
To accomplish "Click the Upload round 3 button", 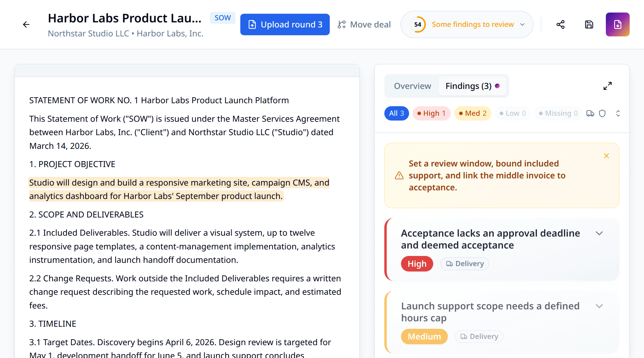I will 285,24.
